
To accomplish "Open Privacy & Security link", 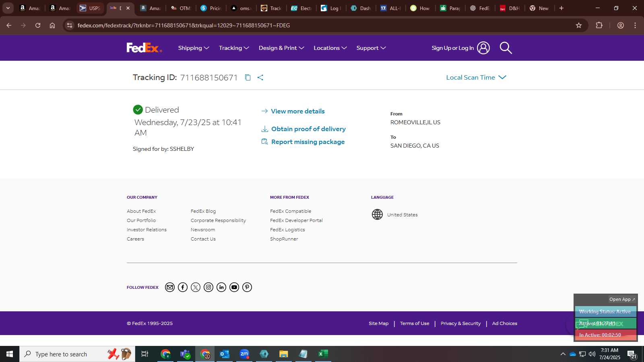I will pos(460,323).
